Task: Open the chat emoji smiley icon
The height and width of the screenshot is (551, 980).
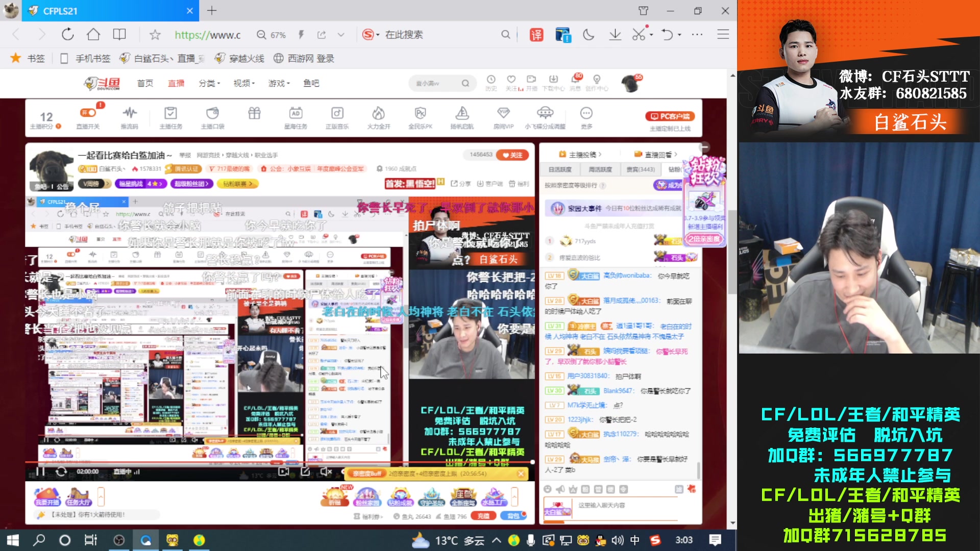Action: point(548,489)
